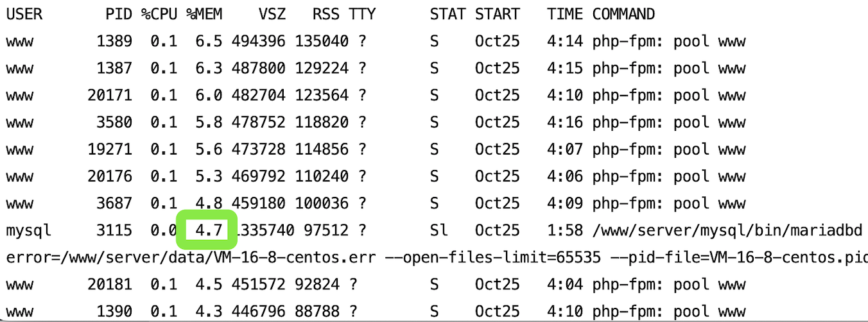
Task: Click the TIME value 1:58
Action: tap(565, 230)
